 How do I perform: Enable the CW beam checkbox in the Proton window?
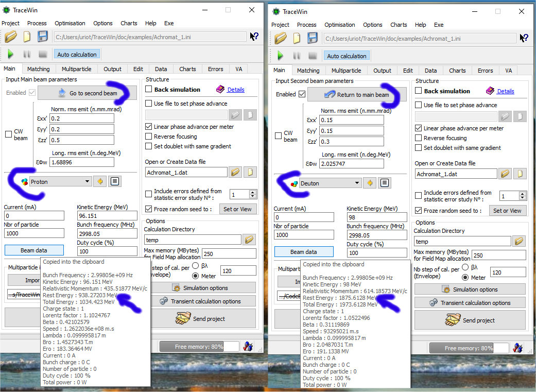tap(9, 134)
